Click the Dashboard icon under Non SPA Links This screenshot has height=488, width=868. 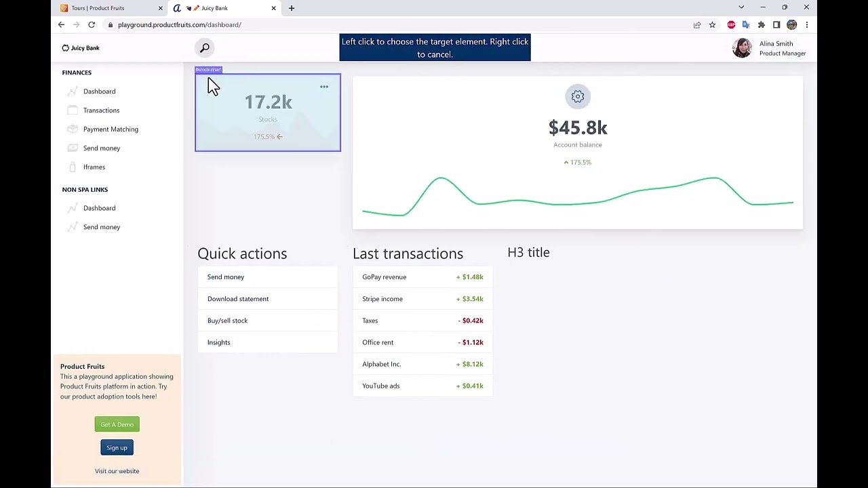73,208
